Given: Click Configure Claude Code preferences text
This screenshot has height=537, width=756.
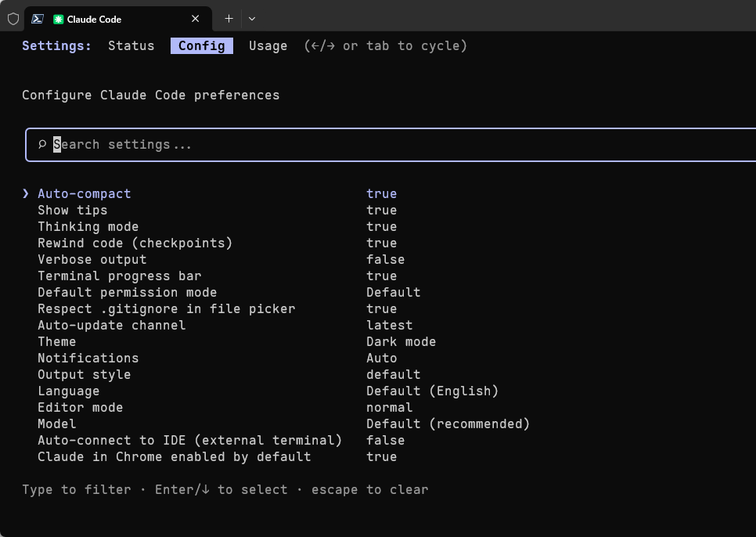Looking at the screenshot, I should point(151,95).
